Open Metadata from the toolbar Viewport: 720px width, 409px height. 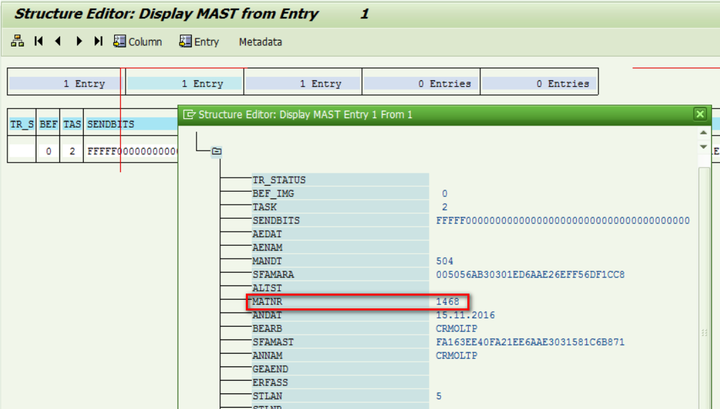pyautogui.click(x=260, y=42)
